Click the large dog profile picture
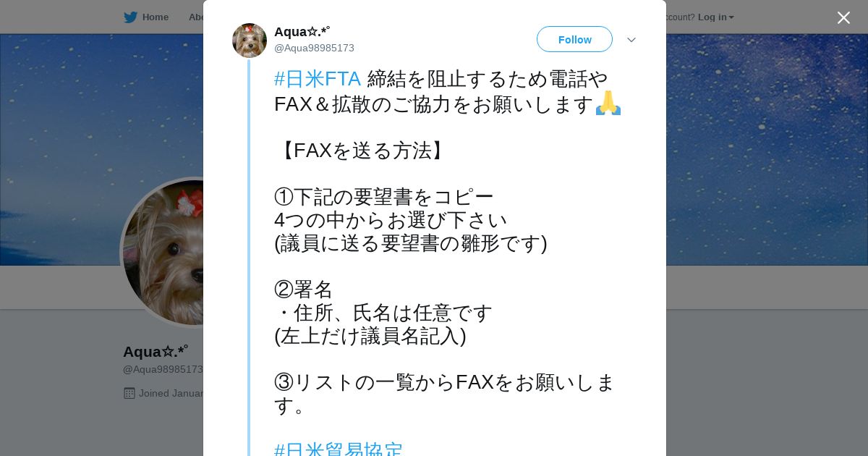This screenshot has height=456, width=868. point(163,252)
